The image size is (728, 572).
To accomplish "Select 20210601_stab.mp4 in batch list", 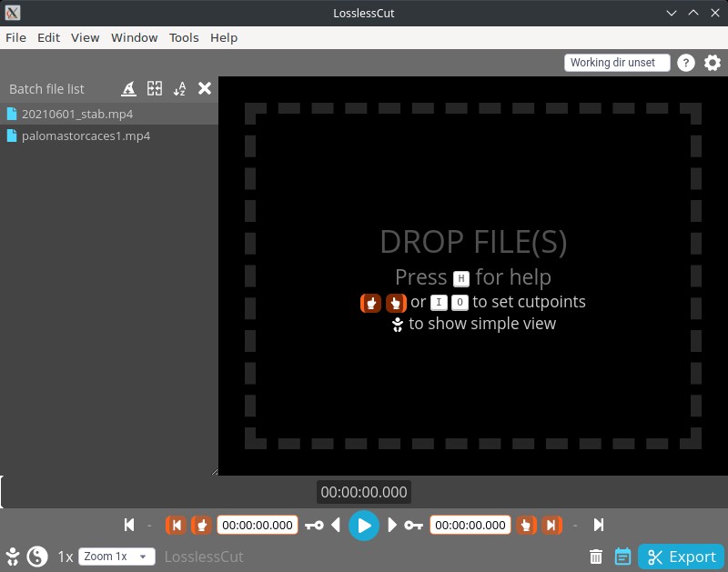I will coord(109,114).
